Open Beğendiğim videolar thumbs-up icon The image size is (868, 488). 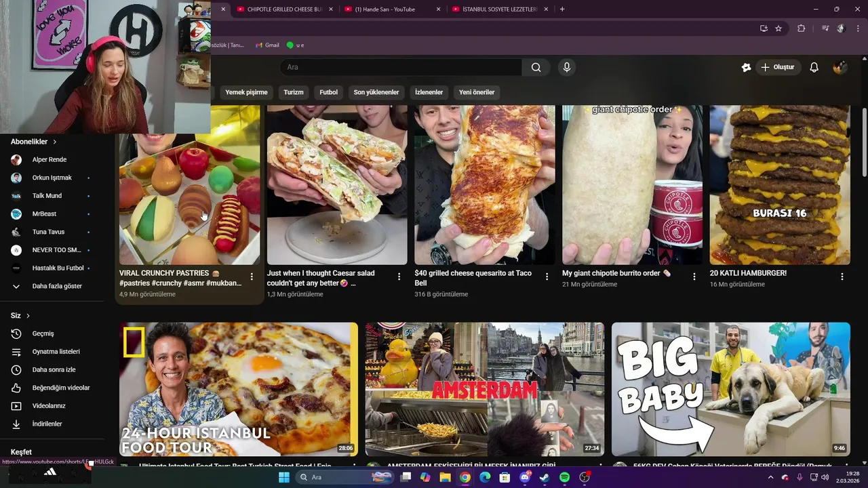(x=16, y=388)
